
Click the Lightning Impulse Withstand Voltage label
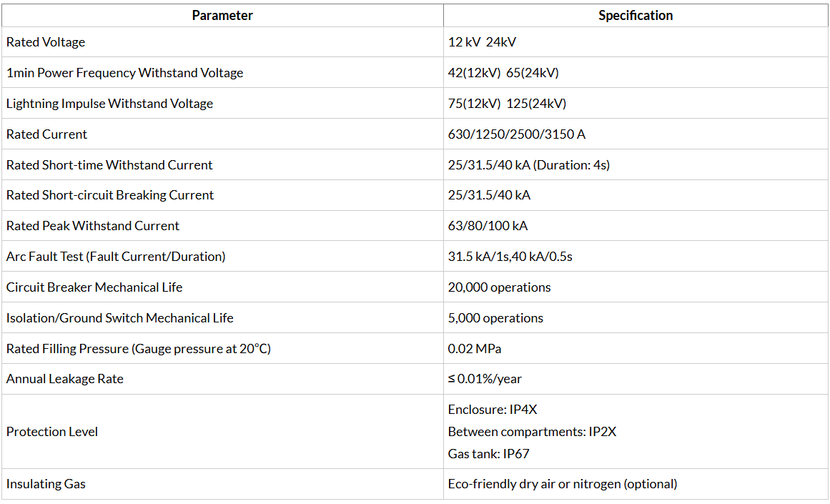click(x=109, y=104)
